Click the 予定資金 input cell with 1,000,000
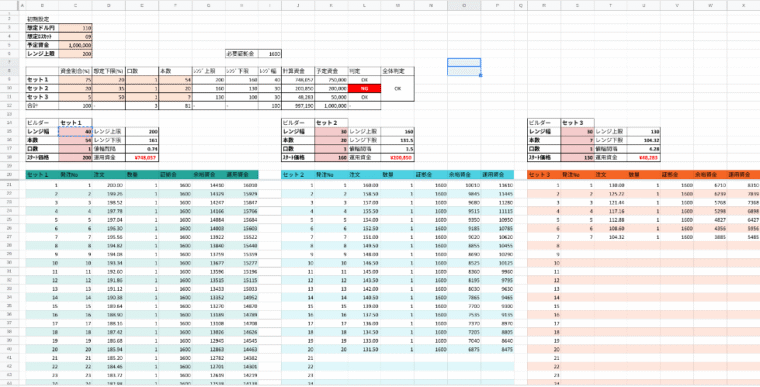760x387 pixels. 75,45
